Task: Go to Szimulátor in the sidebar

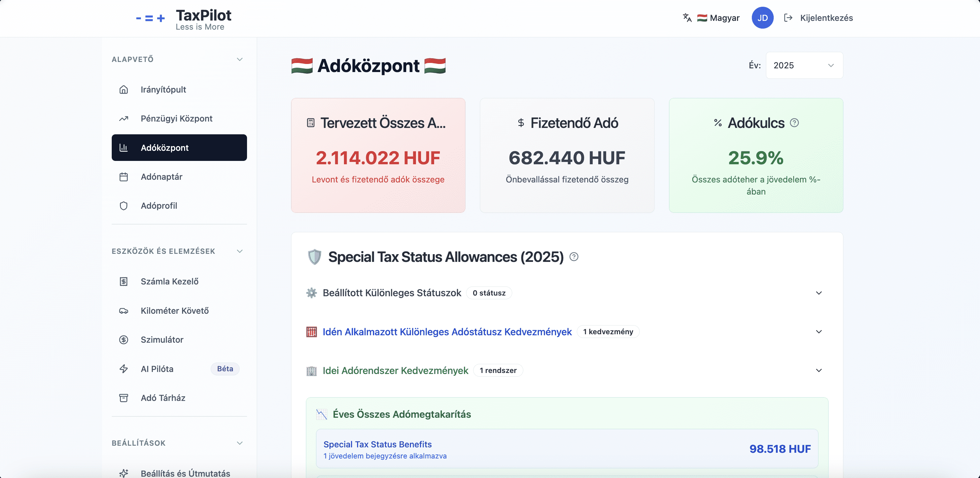Action: (162, 339)
